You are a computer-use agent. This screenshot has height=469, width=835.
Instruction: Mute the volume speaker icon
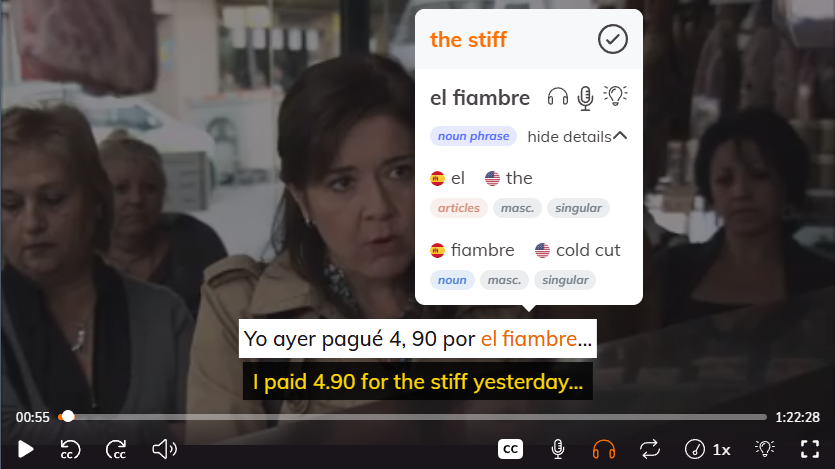click(x=164, y=449)
